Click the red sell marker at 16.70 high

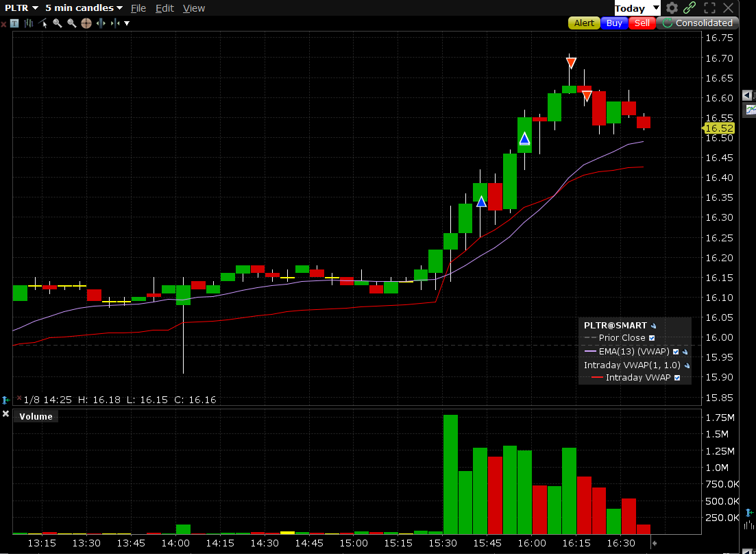pyautogui.click(x=571, y=62)
